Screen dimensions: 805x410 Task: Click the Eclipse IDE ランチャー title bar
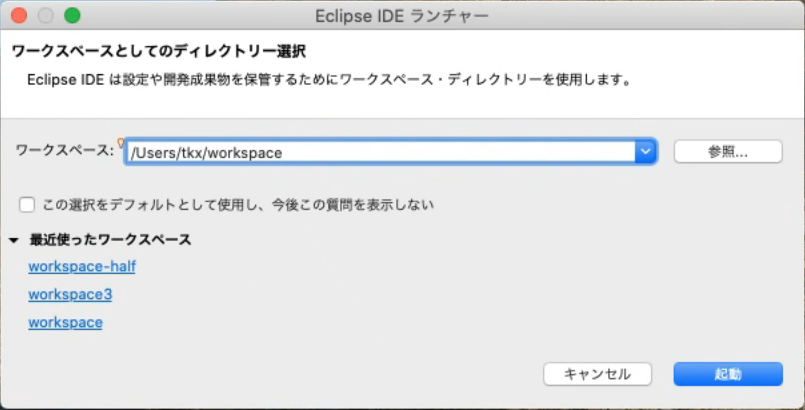coord(402,16)
